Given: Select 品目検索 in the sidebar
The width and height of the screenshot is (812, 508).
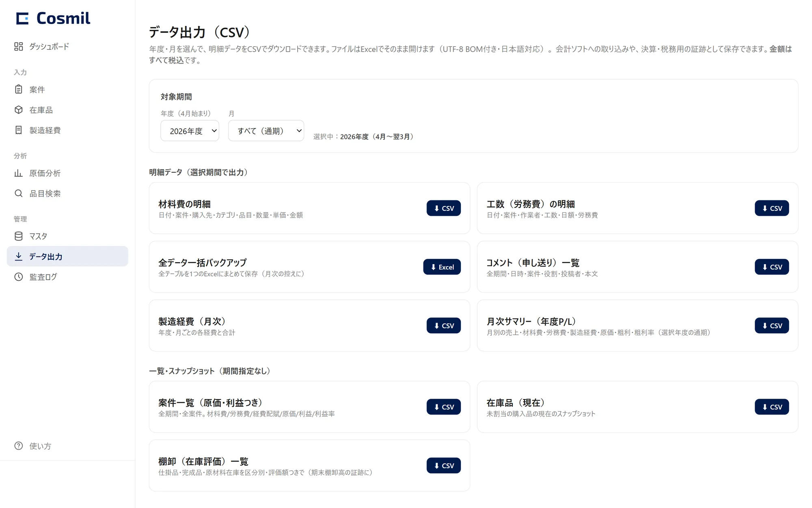Looking at the screenshot, I should pyautogui.click(x=67, y=193).
